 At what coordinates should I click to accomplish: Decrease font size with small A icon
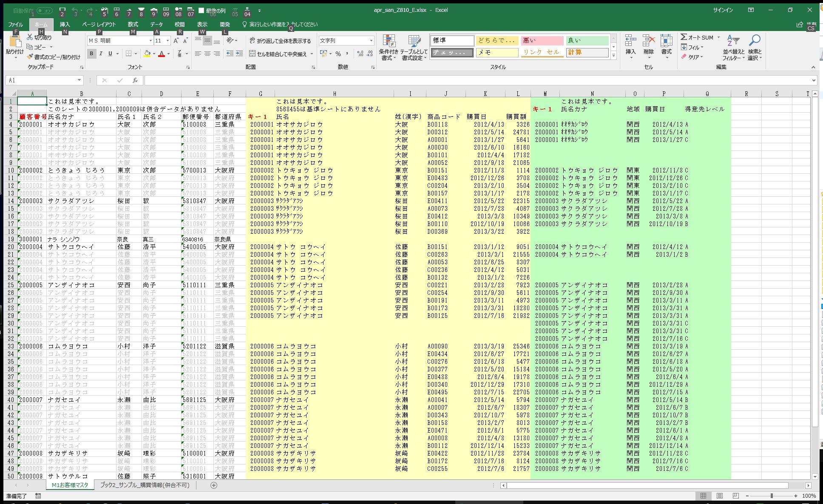click(x=185, y=41)
